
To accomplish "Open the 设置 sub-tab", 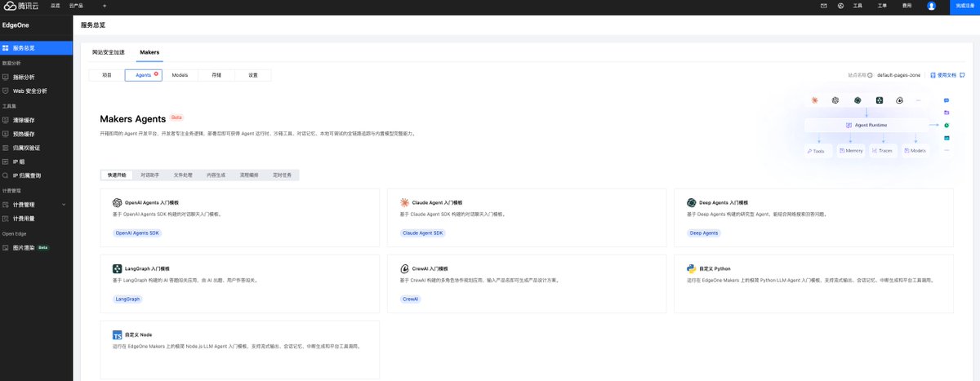I will pyautogui.click(x=253, y=75).
